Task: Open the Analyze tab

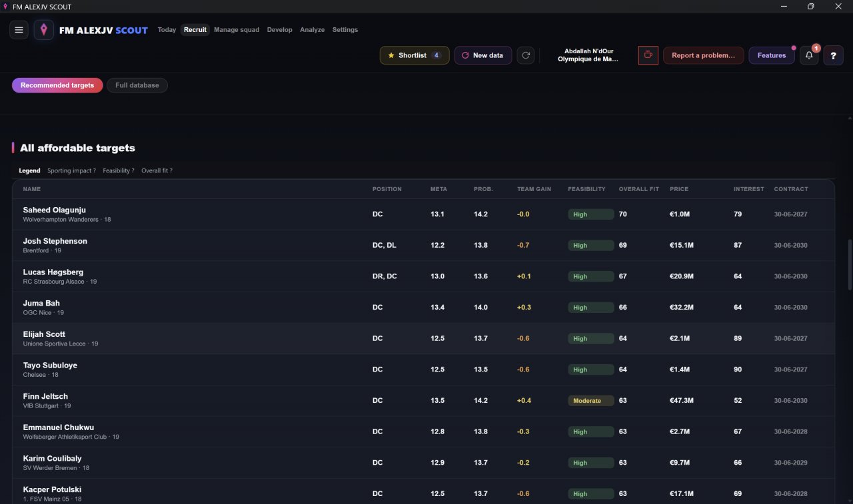Action: [x=313, y=30]
